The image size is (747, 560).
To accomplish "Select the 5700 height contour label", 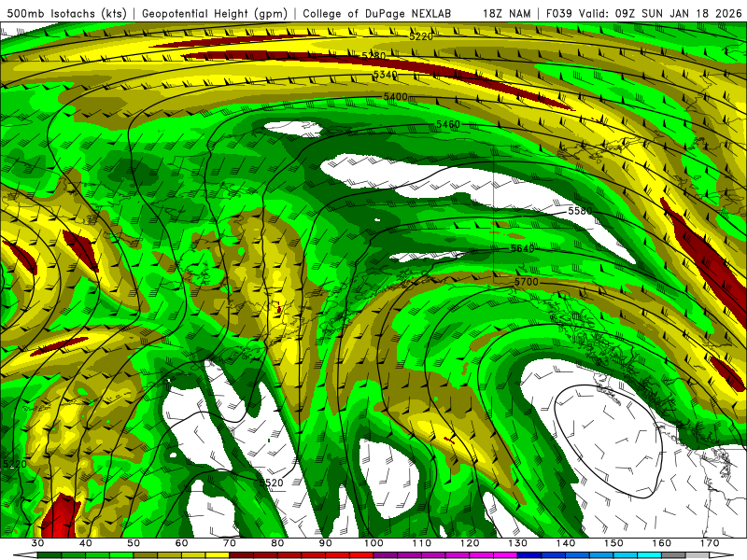I will pyautogui.click(x=527, y=282).
